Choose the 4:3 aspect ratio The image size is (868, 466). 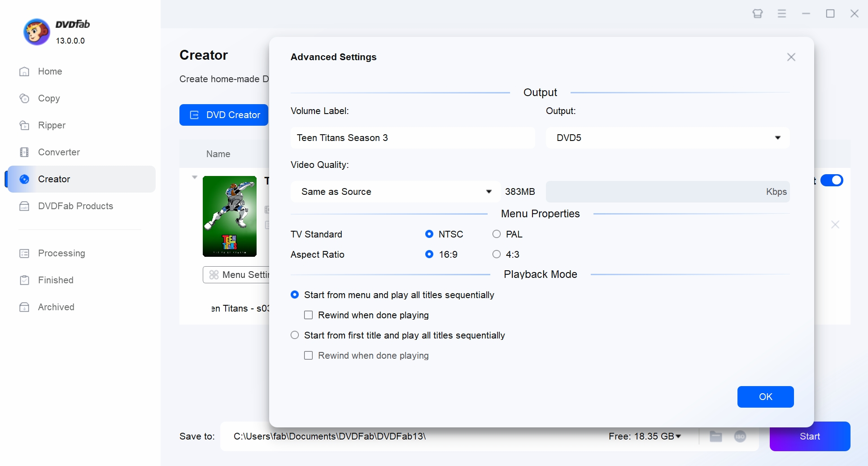(497, 254)
